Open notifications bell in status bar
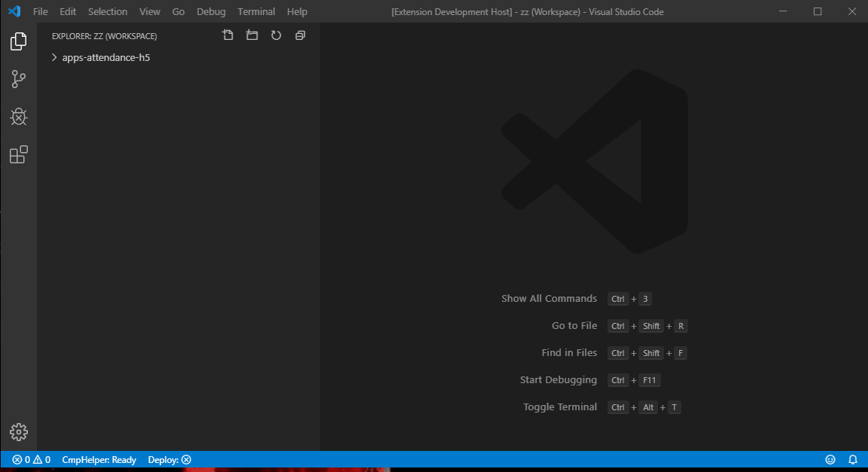The height and width of the screenshot is (472, 868). tap(852, 460)
